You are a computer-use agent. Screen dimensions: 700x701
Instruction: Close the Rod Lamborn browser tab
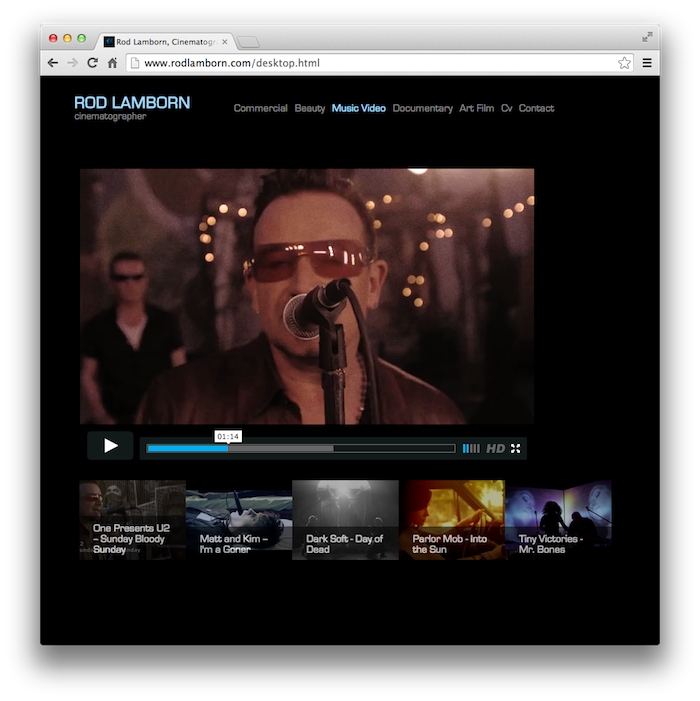click(225, 42)
